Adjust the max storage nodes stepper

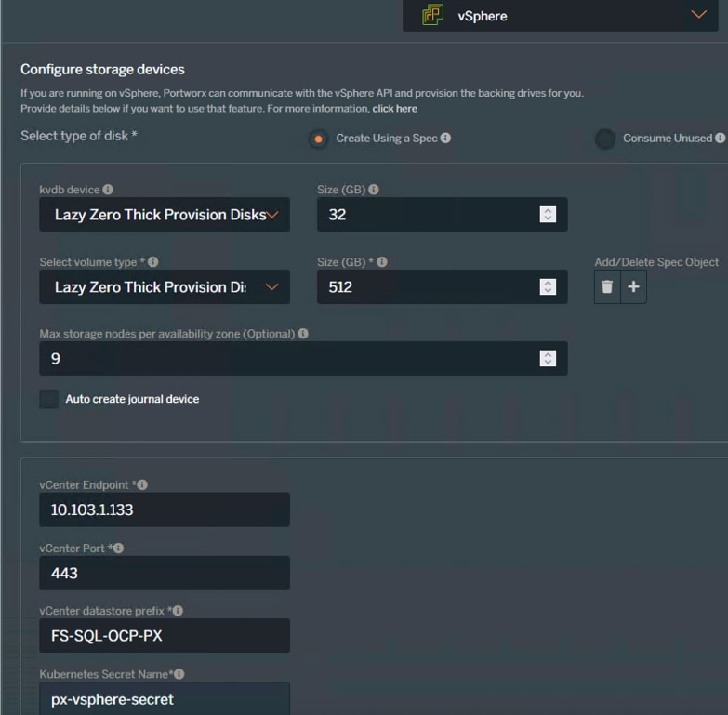point(548,358)
